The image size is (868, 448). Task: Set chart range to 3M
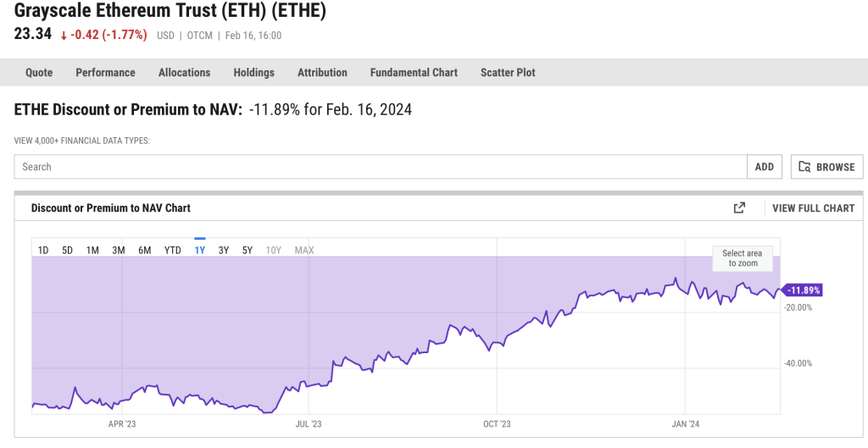119,250
